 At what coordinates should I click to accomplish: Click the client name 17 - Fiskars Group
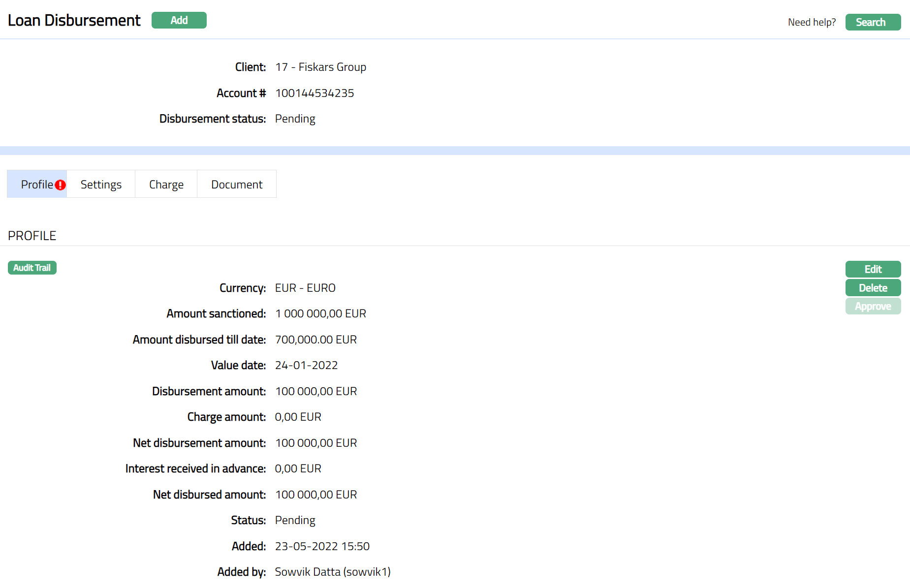pos(320,67)
